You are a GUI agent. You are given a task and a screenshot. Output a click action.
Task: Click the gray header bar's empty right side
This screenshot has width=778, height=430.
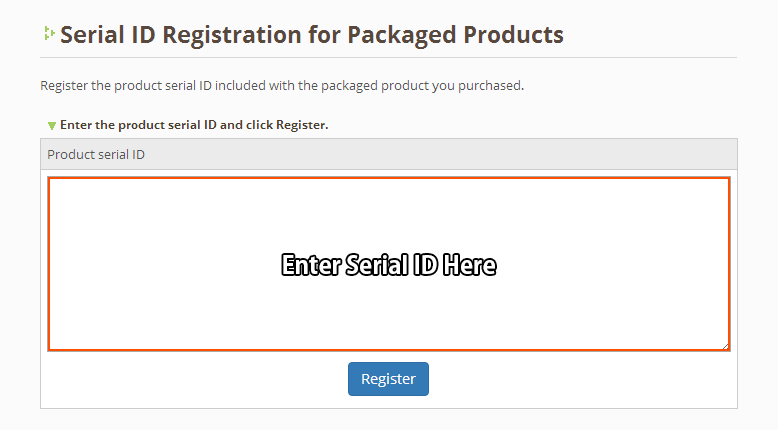coord(550,155)
